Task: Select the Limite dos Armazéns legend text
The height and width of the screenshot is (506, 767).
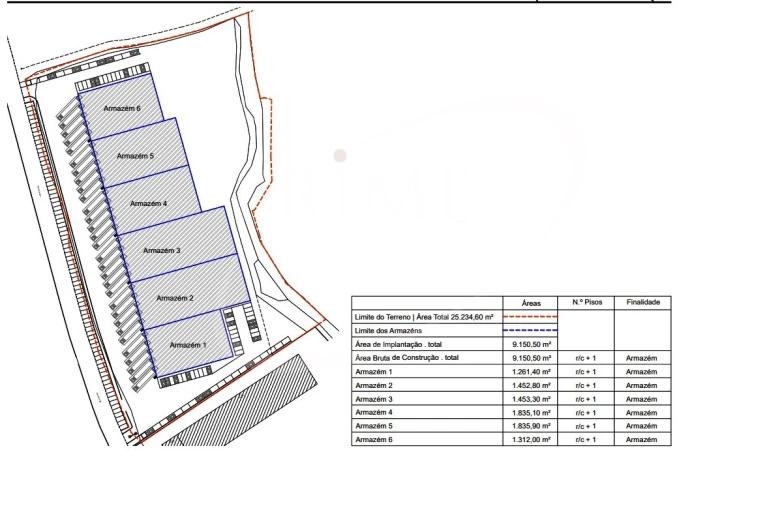Action: [x=390, y=330]
